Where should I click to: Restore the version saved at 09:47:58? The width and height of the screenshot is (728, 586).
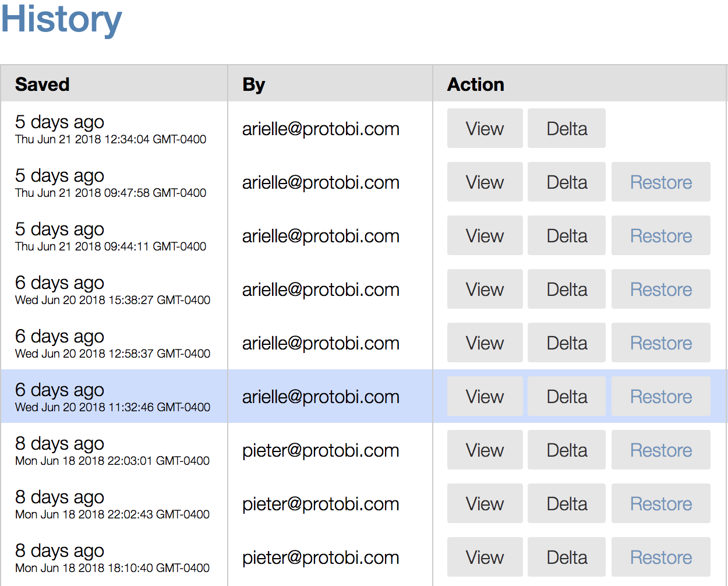click(661, 182)
